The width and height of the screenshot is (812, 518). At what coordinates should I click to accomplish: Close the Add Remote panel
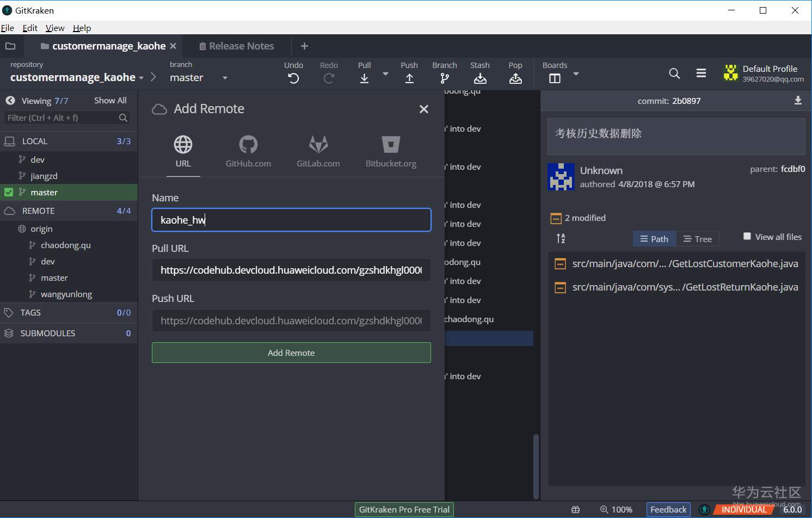(x=424, y=109)
